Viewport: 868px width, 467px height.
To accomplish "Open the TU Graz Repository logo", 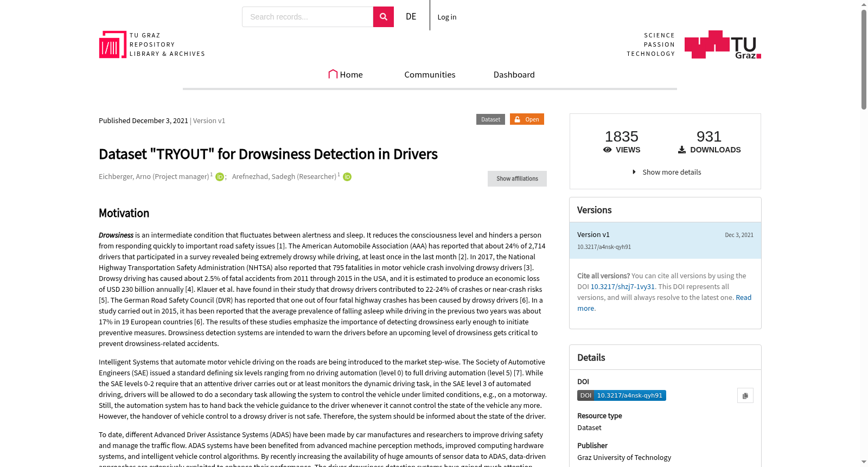I will coord(152,44).
